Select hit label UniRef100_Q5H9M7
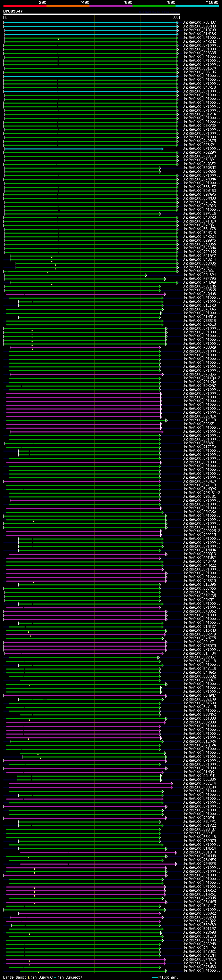 199,695
